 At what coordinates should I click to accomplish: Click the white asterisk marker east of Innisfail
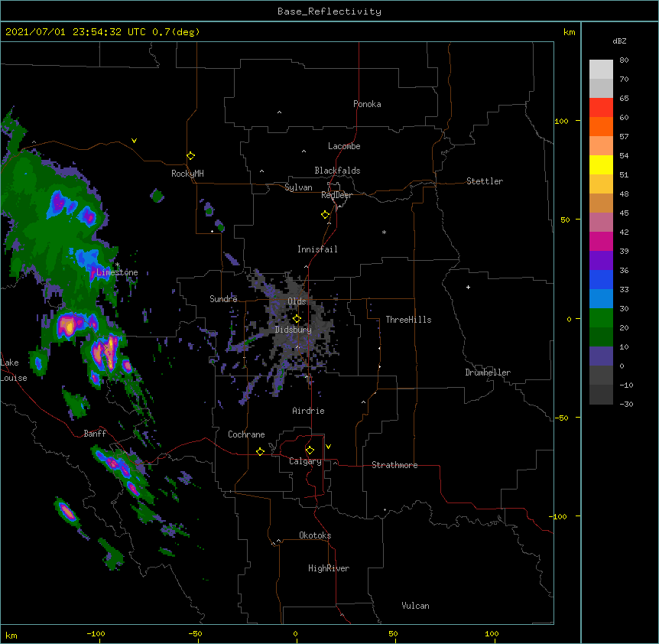click(384, 232)
